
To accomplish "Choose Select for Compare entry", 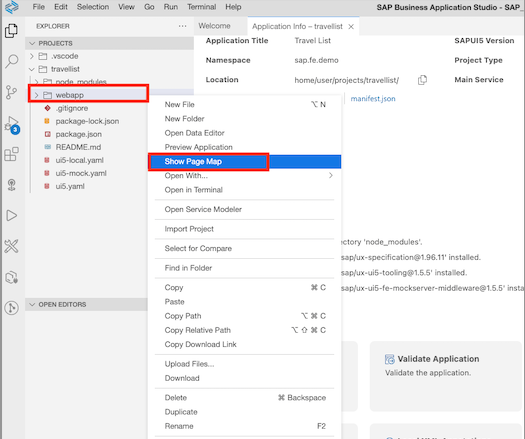I will click(244, 248).
